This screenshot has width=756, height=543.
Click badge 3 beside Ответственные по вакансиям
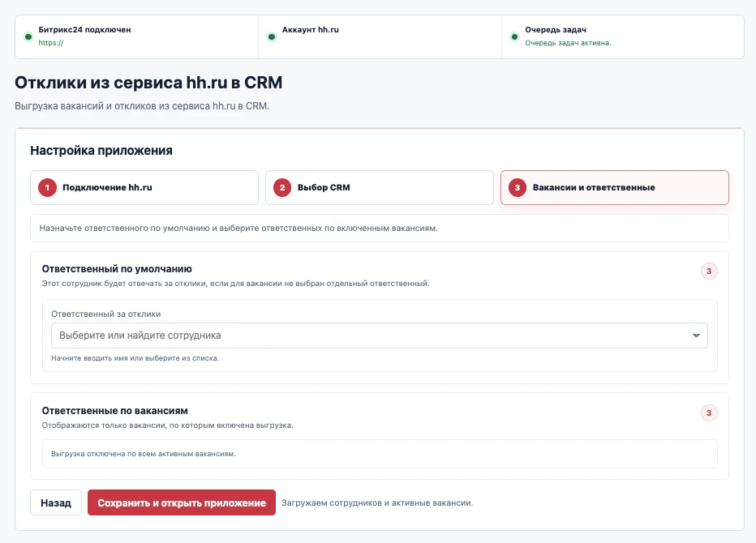click(x=709, y=413)
